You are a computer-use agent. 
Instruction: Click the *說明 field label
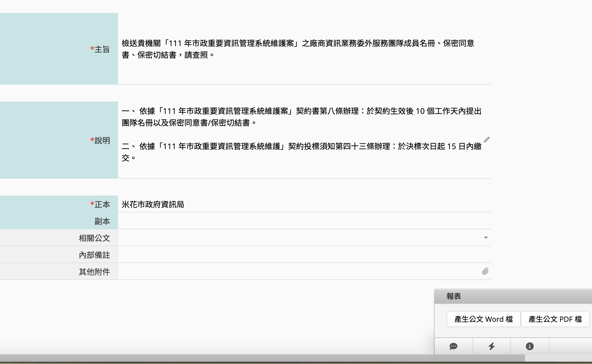click(x=100, y=140)
